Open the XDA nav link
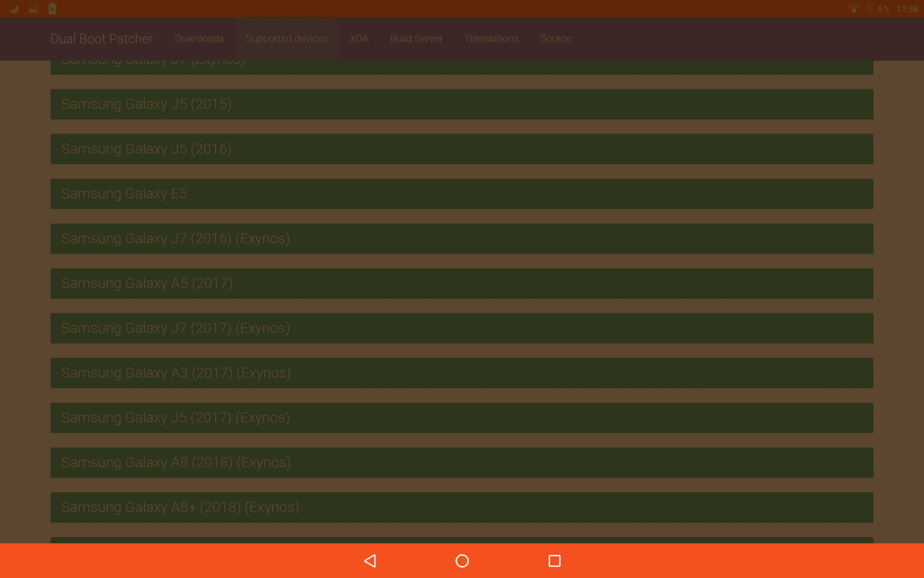Screen dimensions: 924x578 point(359,39)
